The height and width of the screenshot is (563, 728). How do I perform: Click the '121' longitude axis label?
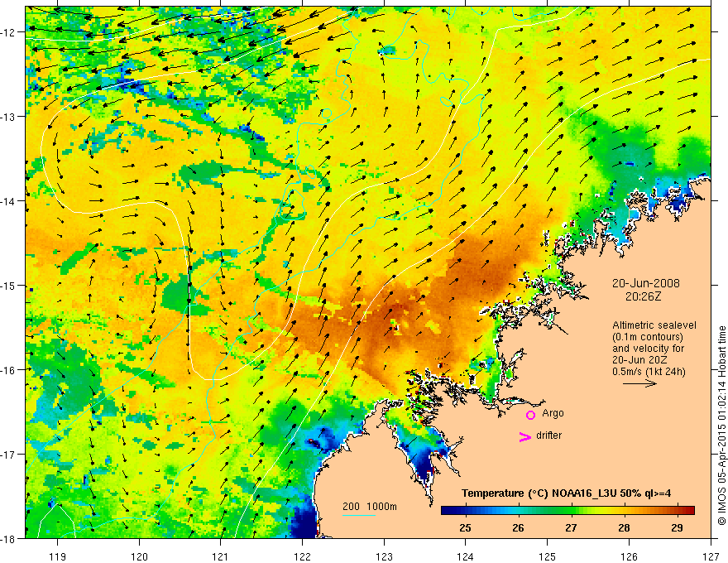point(221,556)
